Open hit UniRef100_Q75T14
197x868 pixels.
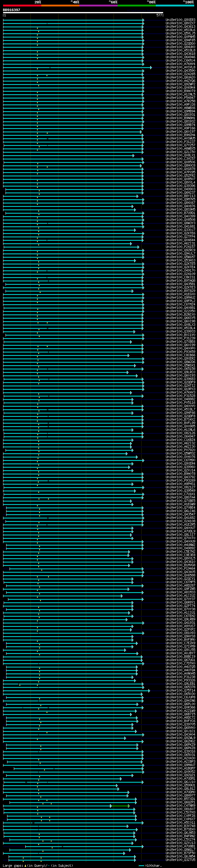[180, 691]
